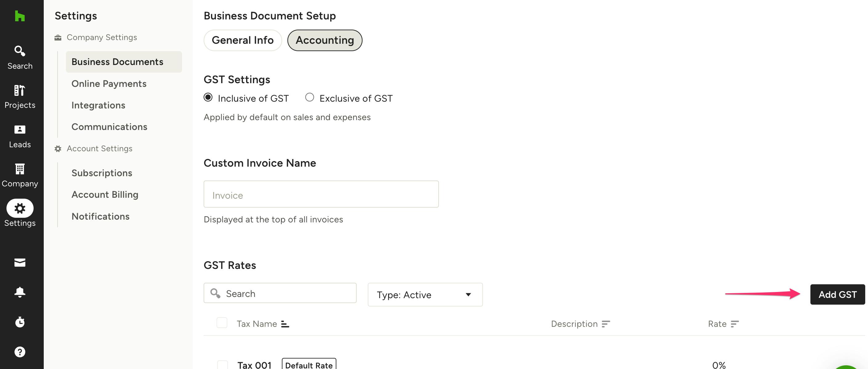
Task: Select Inclusive of GST option
Action: tap(208, 97)
